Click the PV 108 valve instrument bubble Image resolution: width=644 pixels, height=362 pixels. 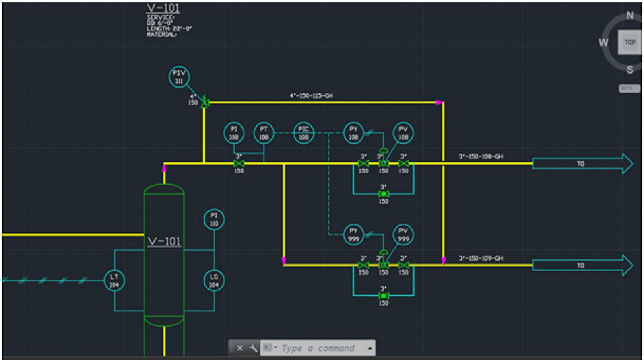(x=402, y=134)
